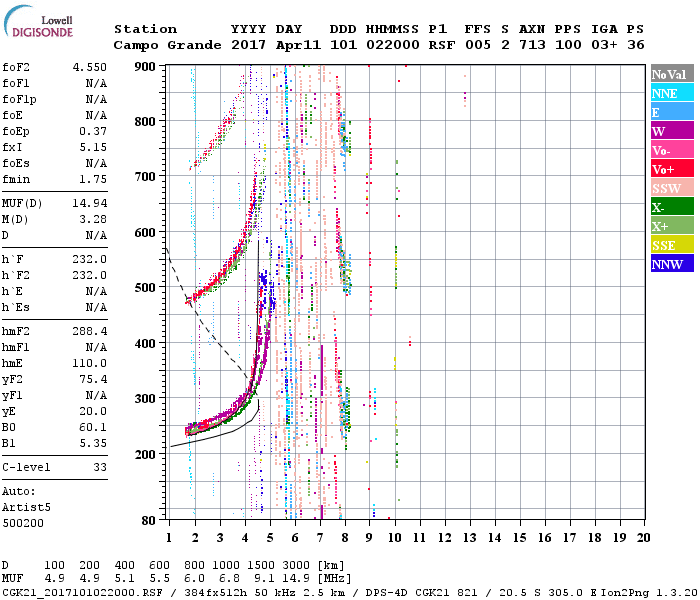700x600 pixels.
Task: Click the C-level value 33
Action: (x=100, y=467)
